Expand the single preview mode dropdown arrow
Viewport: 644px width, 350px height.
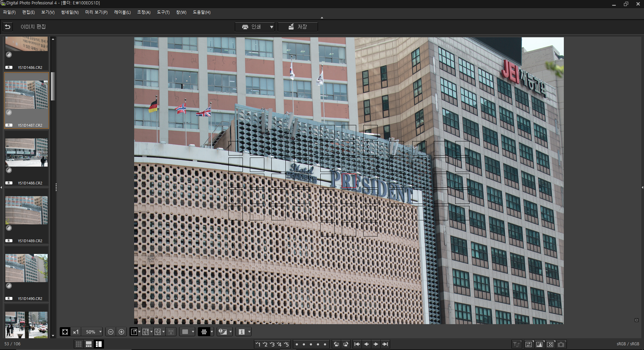pyautogui.click(x=139, y=332)
